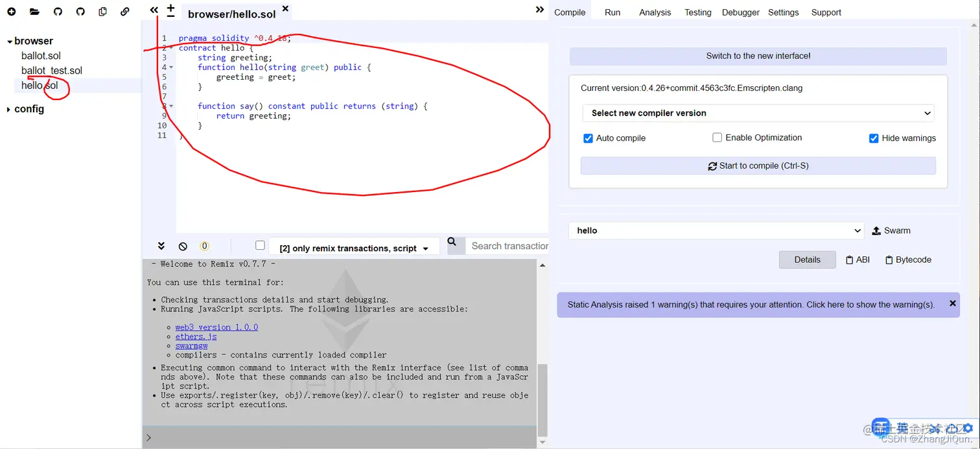980x449 pixels.
Task: Open the web3 version 1.0.0 link
Action: coord(216,327)
